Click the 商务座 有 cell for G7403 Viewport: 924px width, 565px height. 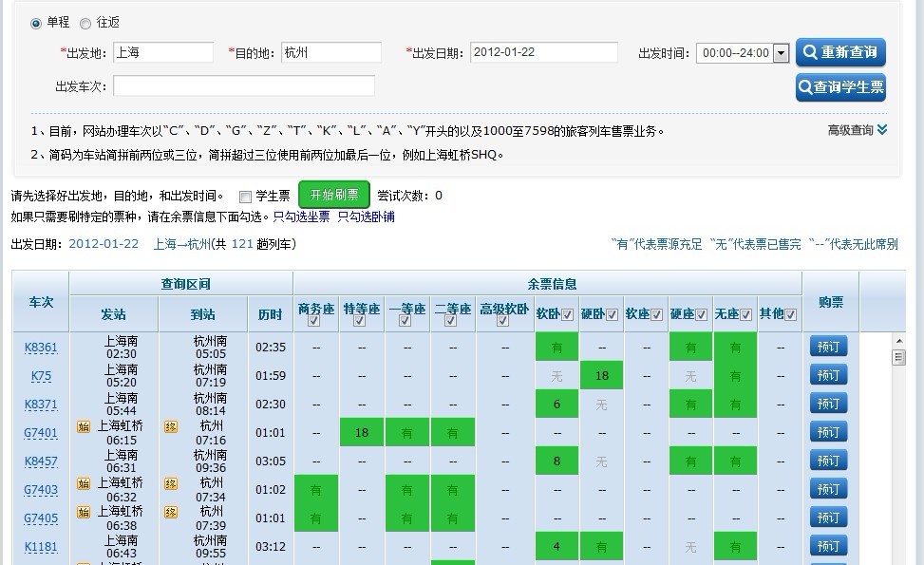(316, 490)
